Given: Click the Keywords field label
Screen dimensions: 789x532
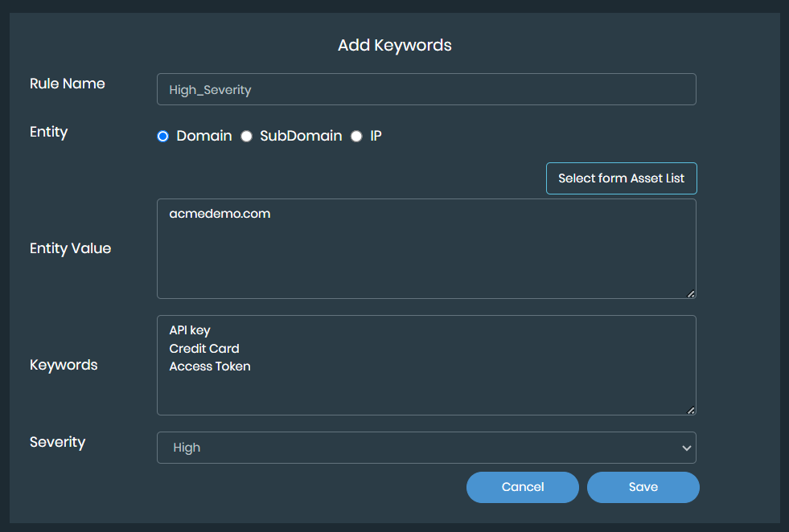Looking at the screenshot, I should [x=64, y=365].
